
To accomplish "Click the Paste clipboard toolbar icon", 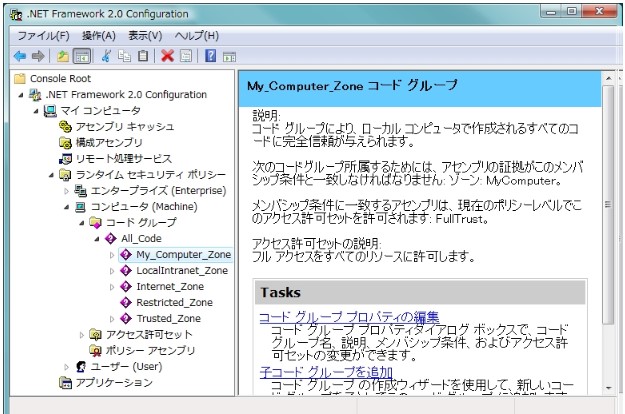I will coord(143,56).
